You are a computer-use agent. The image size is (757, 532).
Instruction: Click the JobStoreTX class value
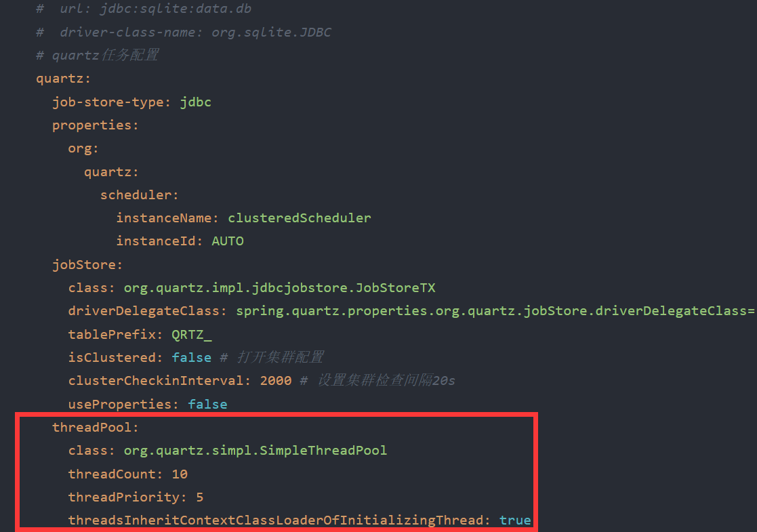coord(279,288)
